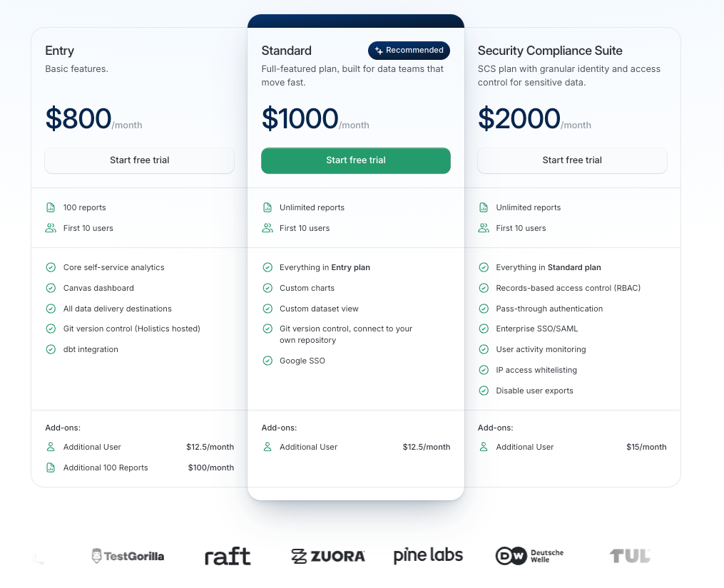Screen dimensions: 724x588
Task: Click the checkmark beside dbt integration
Action: (x=51, y=349)
